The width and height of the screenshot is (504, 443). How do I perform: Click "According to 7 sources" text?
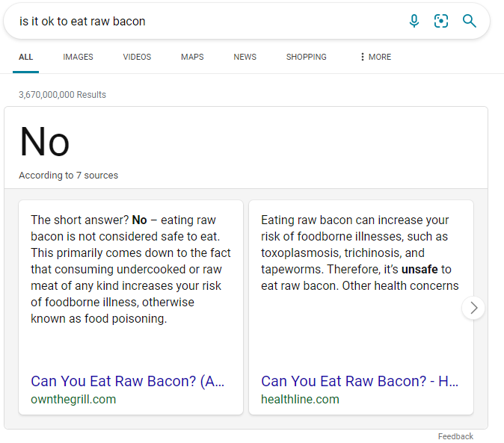(x=68, y=176)
